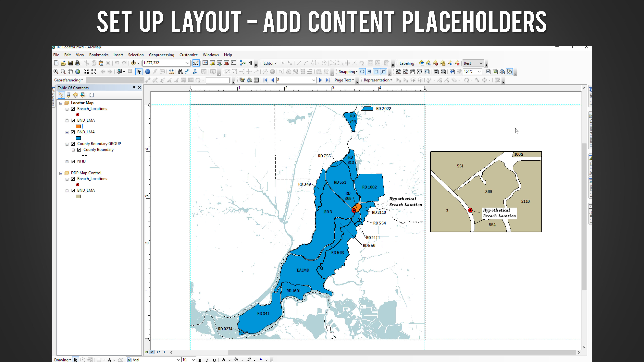Open the Insert menu
Image resolution: width=644 pixels, height=362 pixels.
point(118,55)
